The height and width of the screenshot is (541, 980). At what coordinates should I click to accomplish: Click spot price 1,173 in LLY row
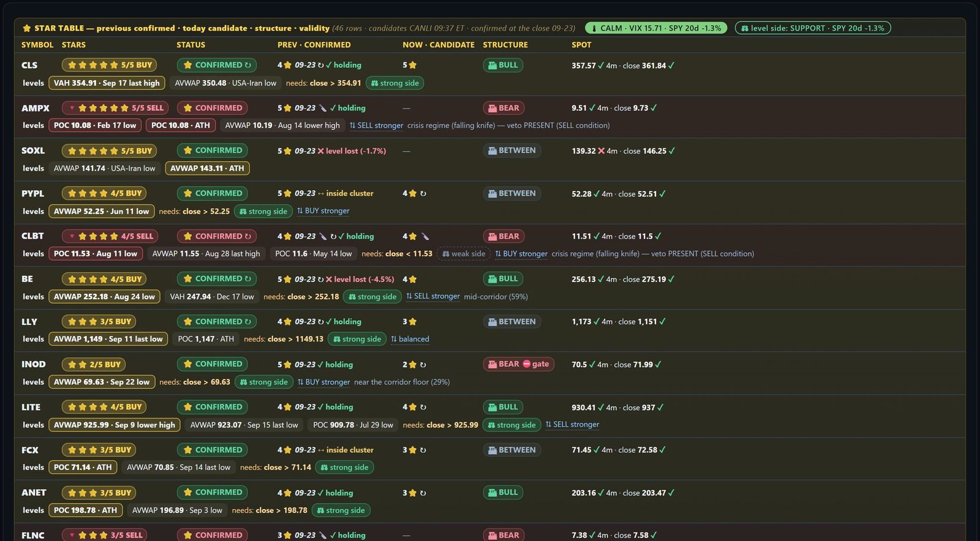pos(581,321)
